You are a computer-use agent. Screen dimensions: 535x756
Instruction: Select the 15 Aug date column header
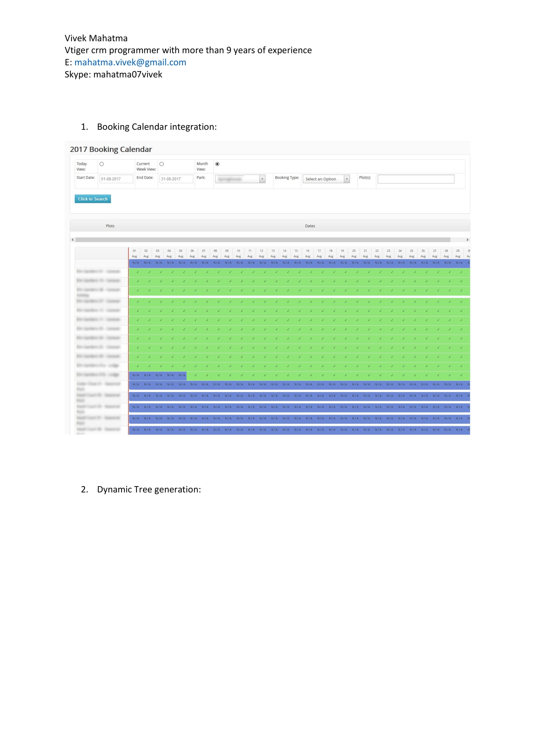(x=296, y=253)
